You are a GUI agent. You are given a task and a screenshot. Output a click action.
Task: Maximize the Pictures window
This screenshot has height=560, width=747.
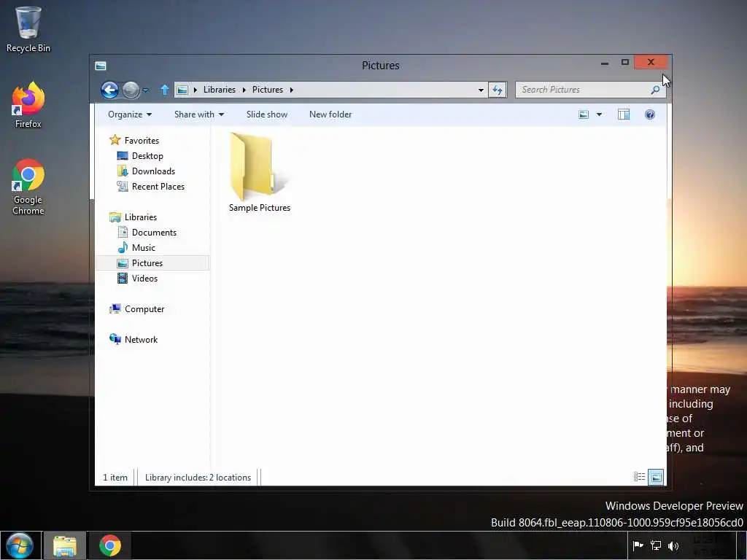pos(625,62)
